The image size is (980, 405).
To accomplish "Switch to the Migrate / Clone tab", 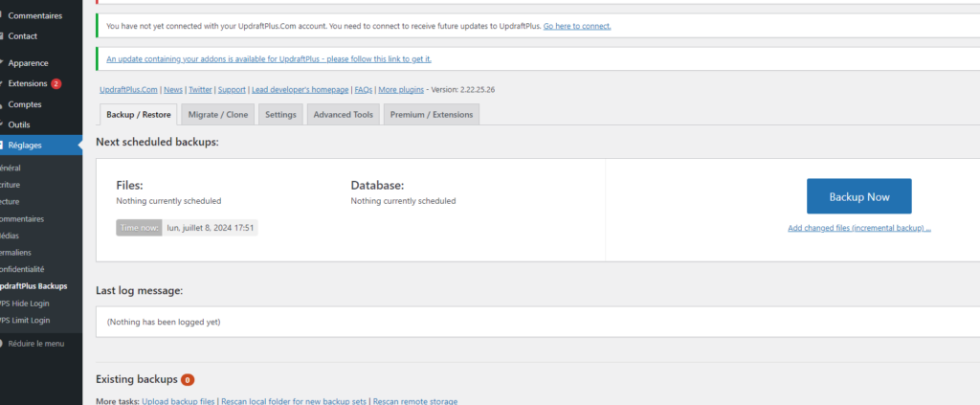I will pos(218,115).
